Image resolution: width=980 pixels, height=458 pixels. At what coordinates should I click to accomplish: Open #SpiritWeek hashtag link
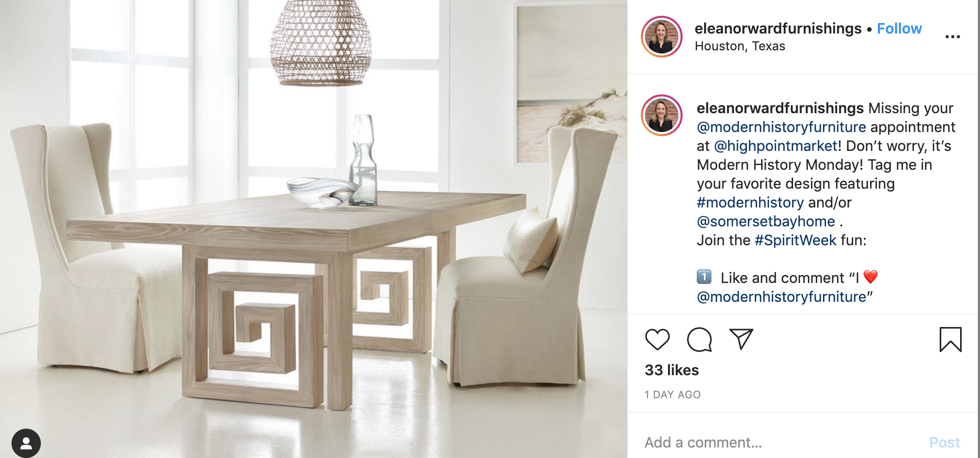tap(795, 240)
